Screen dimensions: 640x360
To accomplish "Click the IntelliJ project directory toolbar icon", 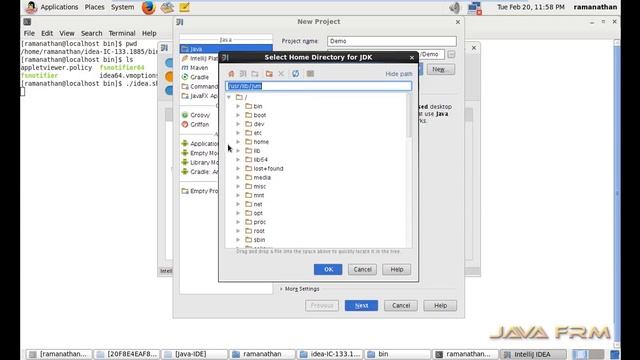I will pos(243,74).
